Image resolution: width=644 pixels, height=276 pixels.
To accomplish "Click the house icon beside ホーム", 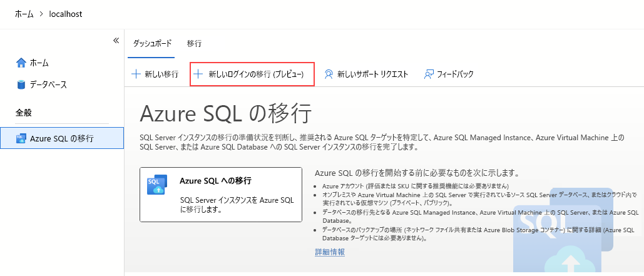I will pyautogui.click(x=21, y=63).
